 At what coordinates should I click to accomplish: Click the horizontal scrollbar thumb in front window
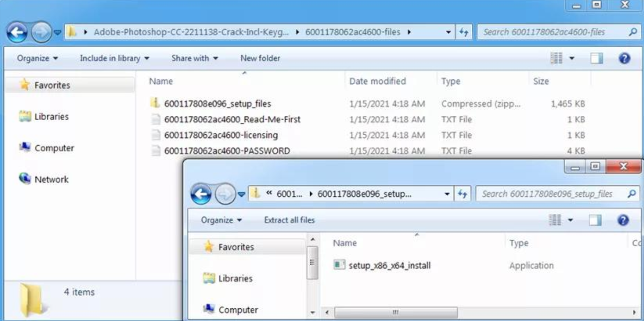point(396,312)
